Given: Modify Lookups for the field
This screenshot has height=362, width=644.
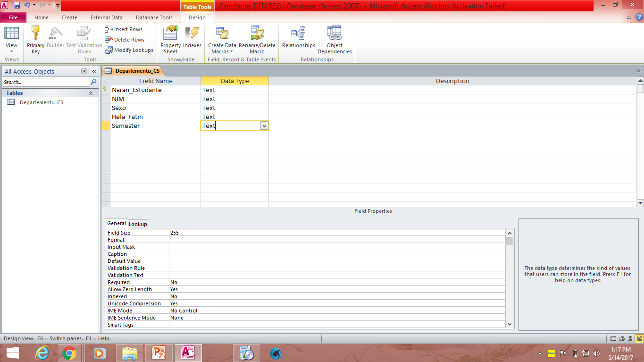Looking at the screenshot, I should (129, 50).
